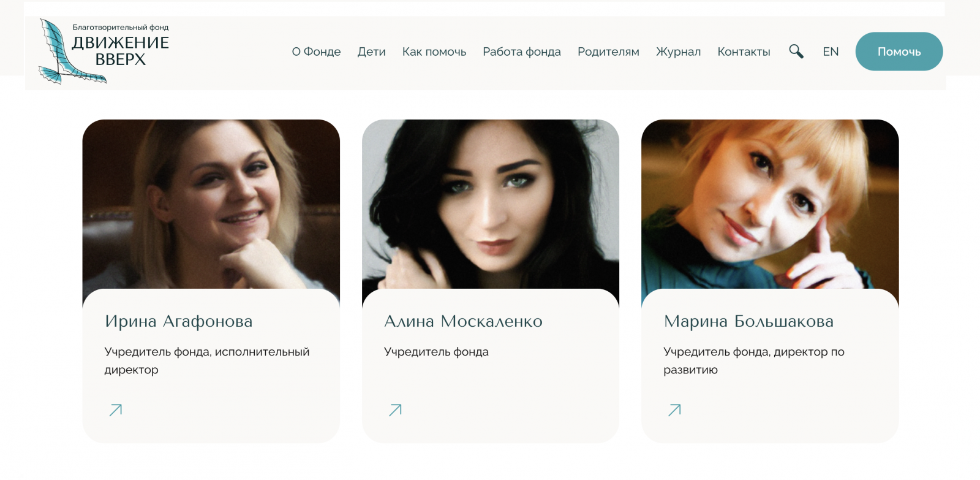Click the name Марина Большакова
The width and height of the screenshot is (980, 480).
tap(749, 321)
